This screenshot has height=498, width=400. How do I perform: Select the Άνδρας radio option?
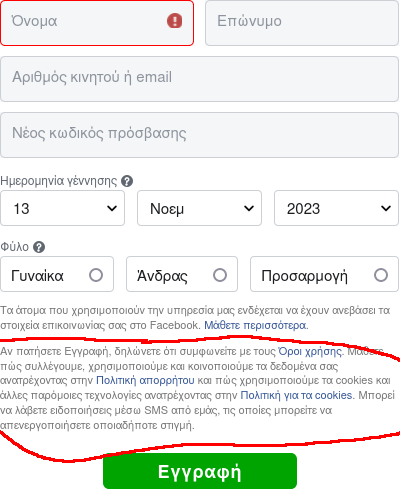182,274
